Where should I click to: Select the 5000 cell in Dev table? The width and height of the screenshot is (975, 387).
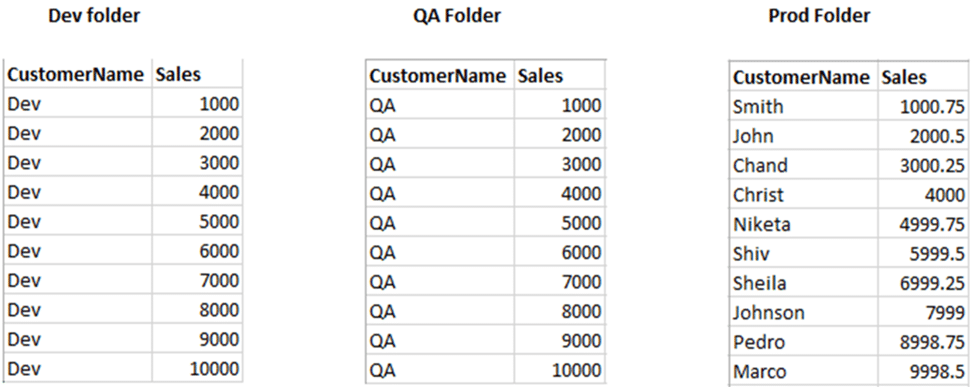tap(196, 221)
